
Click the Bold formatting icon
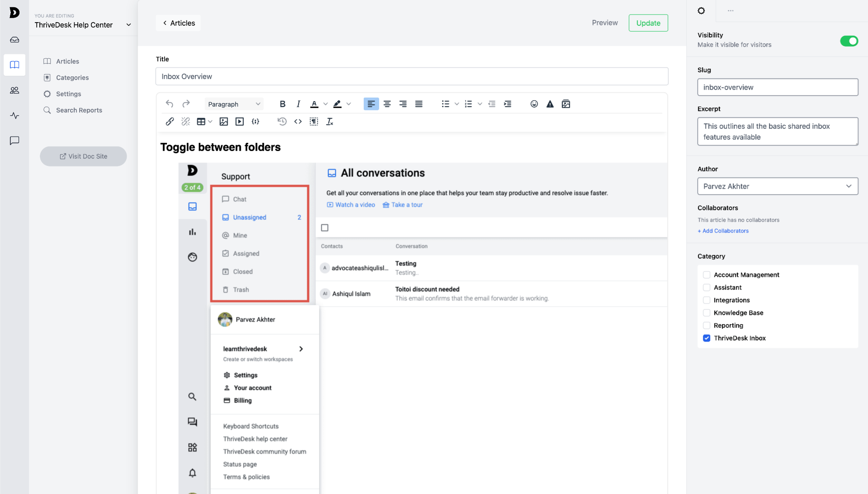click(x=282, y=104)
